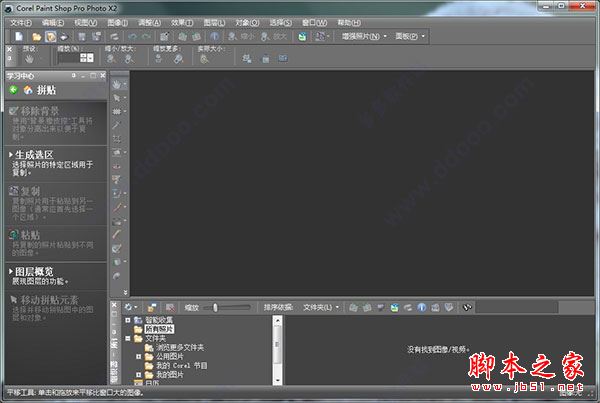
Task: Open the 图像(I) menu
Action: 117,23
